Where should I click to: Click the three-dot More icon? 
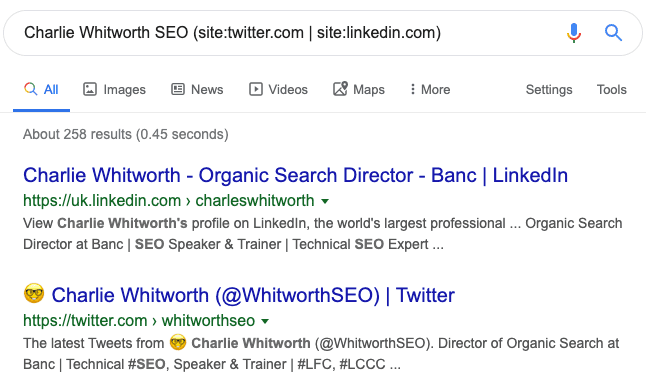[x=412, y=89]
